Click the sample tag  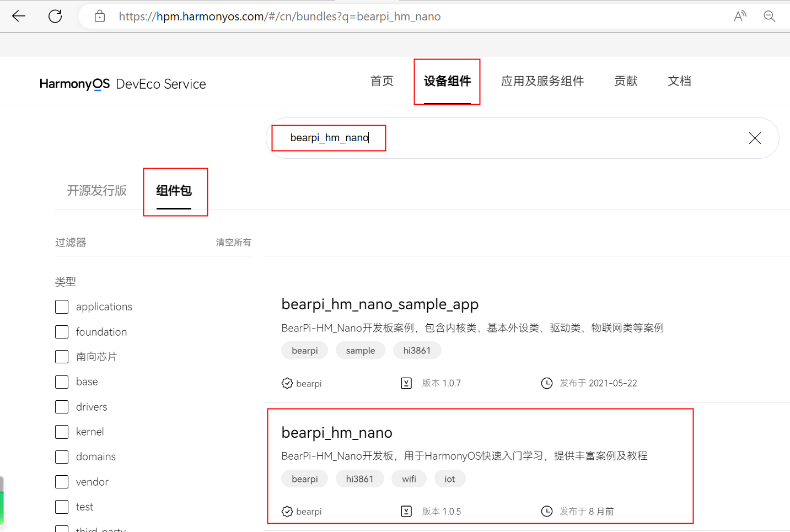click(361, 351)
